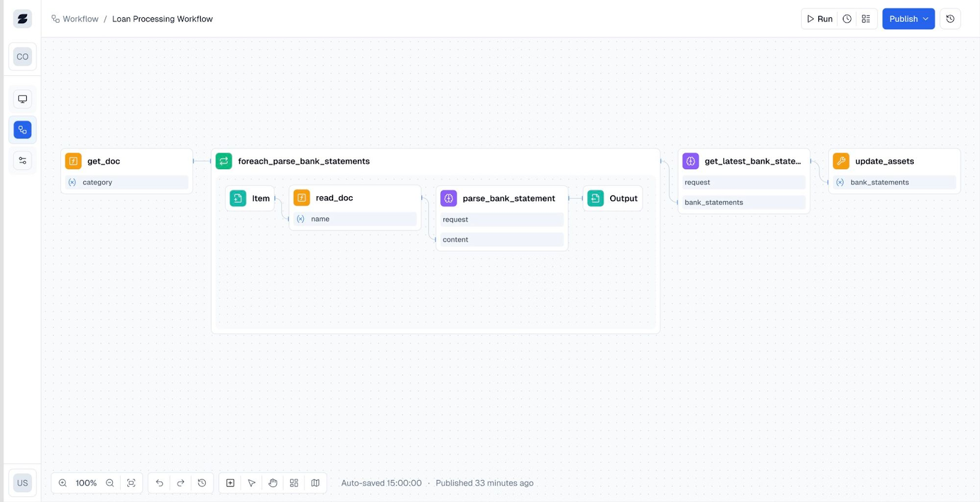Open change history in bottom toolbar
The height and width of the screenshot is (502, 980).
tap(202, 483)
